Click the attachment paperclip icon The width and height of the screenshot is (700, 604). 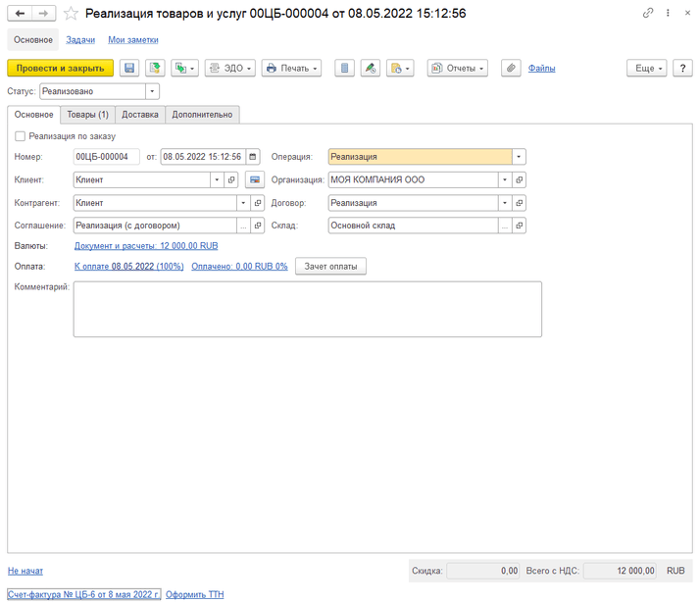tap(511, 68)
